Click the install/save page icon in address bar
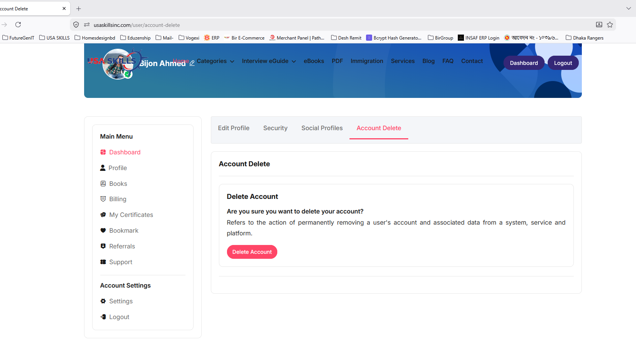This screenshot has height=364, width=636. [599, 25]
